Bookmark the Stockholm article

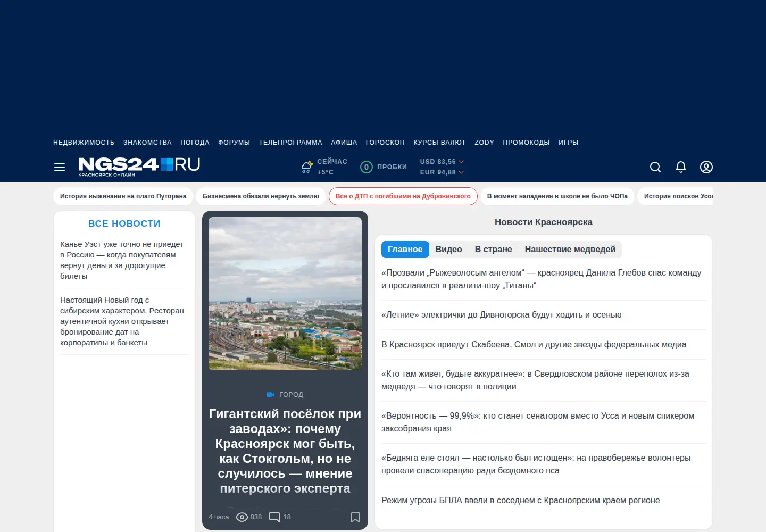point(355,517)
